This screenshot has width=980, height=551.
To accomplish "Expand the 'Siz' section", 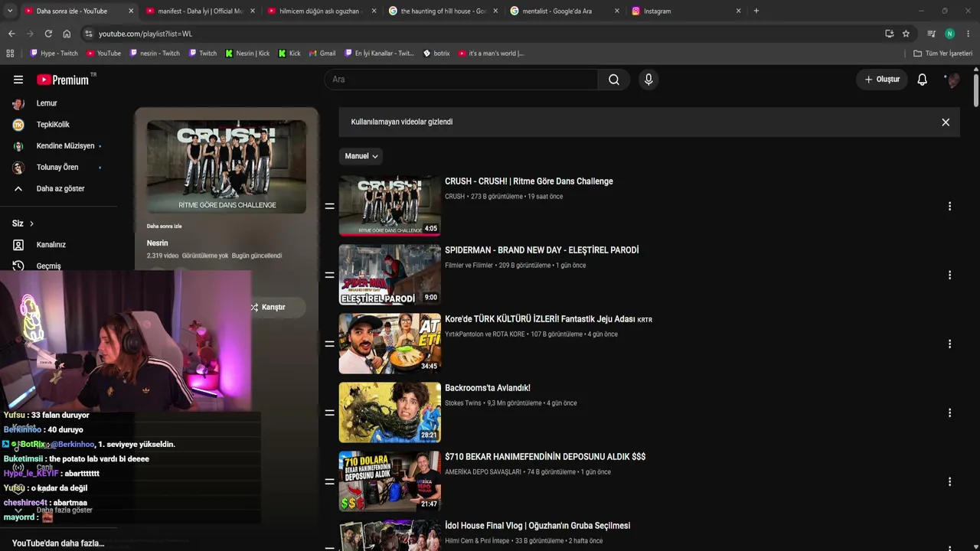I will (23, 223).
